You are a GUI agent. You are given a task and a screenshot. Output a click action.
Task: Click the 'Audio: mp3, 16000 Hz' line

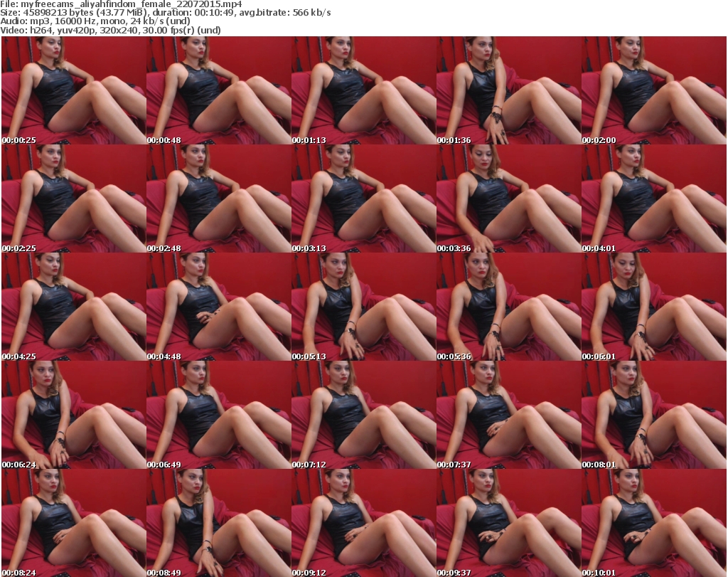click(95, 21)
